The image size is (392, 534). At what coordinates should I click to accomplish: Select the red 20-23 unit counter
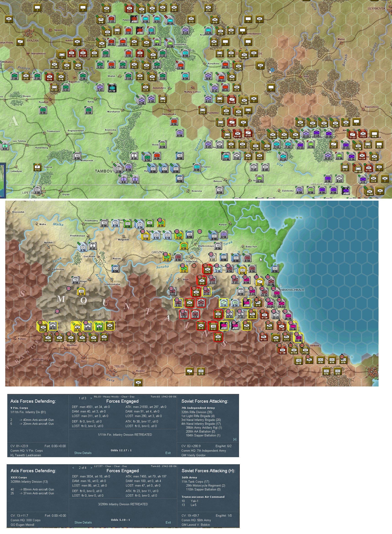point(221,78)
